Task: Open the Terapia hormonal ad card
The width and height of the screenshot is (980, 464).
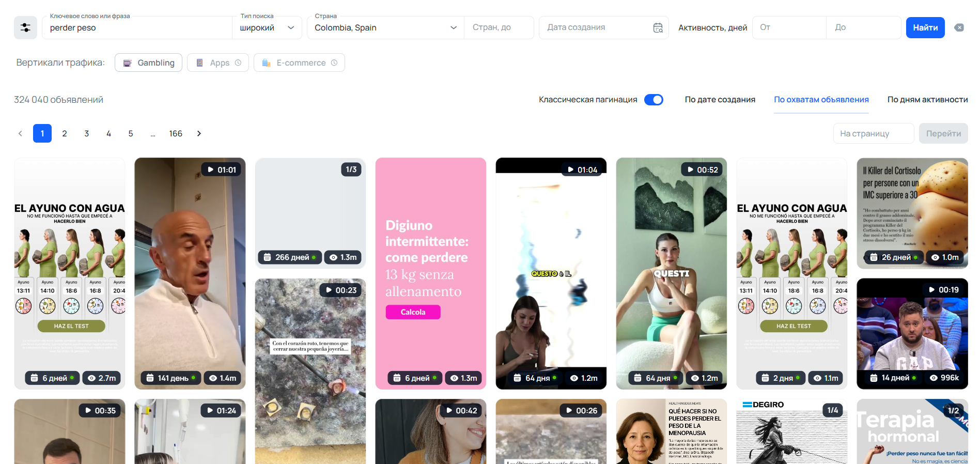Action: pyautogui.click(x=912, y=431)
